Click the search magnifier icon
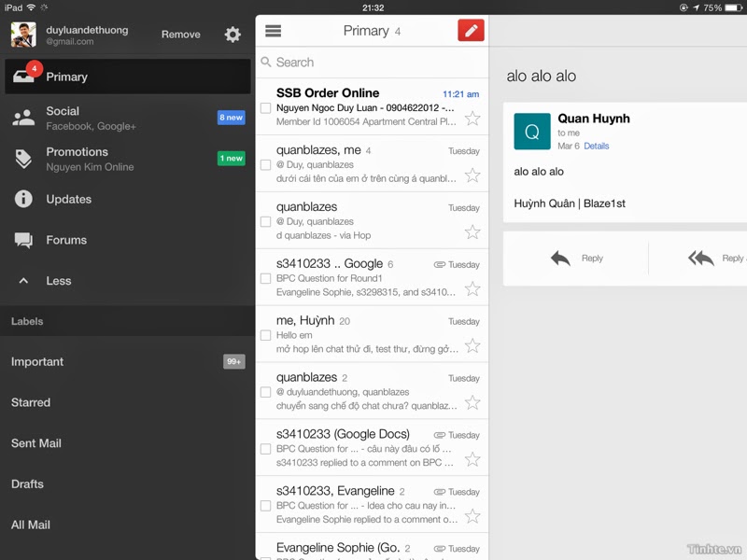Screen dimensions: 747x560 point(266,62)
